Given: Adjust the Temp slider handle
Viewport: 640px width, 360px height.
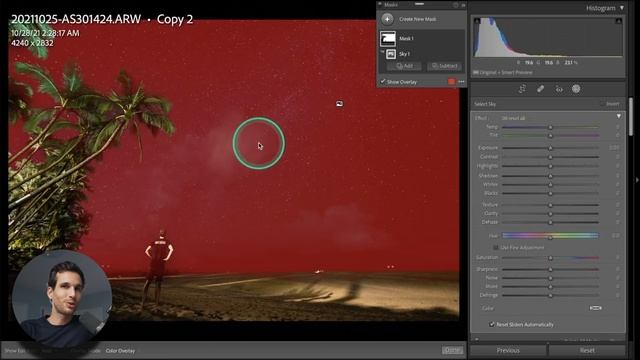Looking at the screenshot, I should coord(550,127).
